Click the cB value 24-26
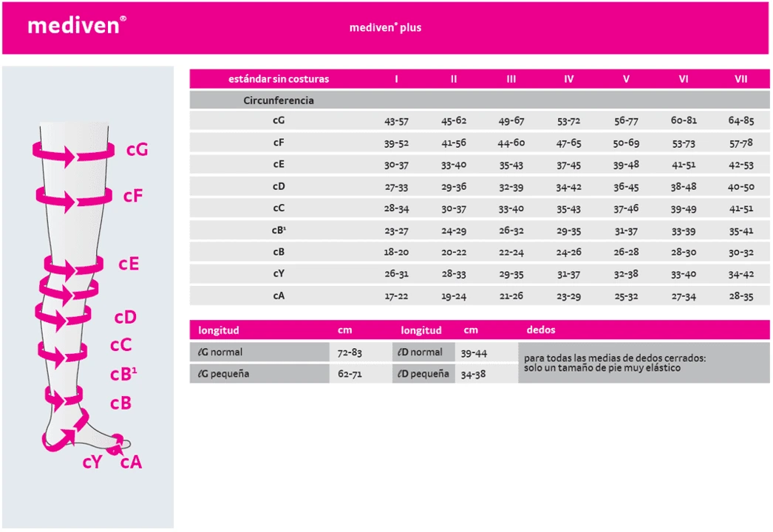The image size is (773, 532). 568,253
